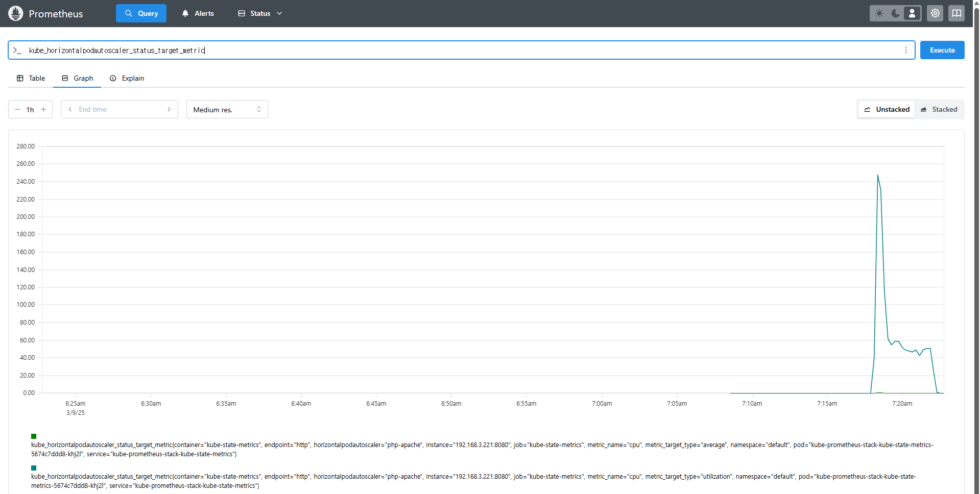Expand the Status menu
This screenshot has width=980, height=494.
(x=260, y=13)
